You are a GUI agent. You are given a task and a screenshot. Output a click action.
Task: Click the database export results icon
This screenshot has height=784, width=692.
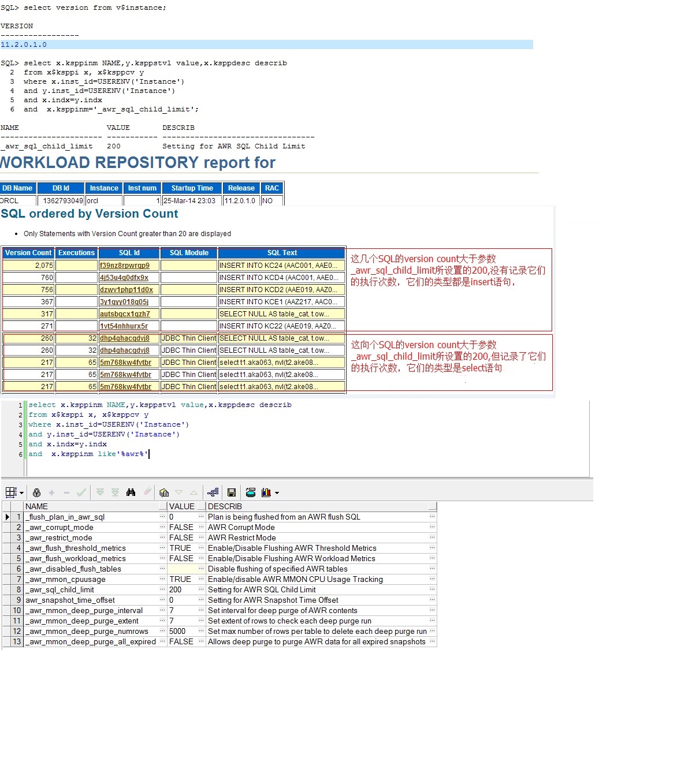pyautogui.click(x=251, y=492)
